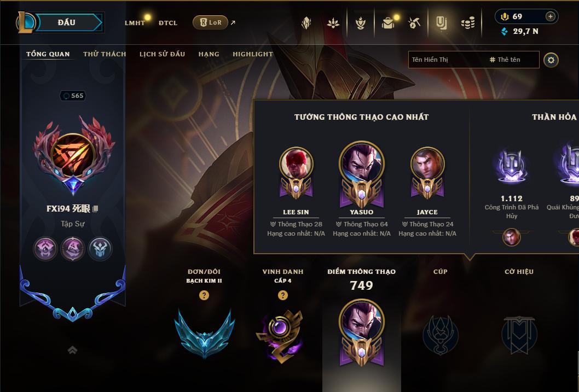The image size is (579, 392).
Task: Open the Store coins icon
Action: 468,23
